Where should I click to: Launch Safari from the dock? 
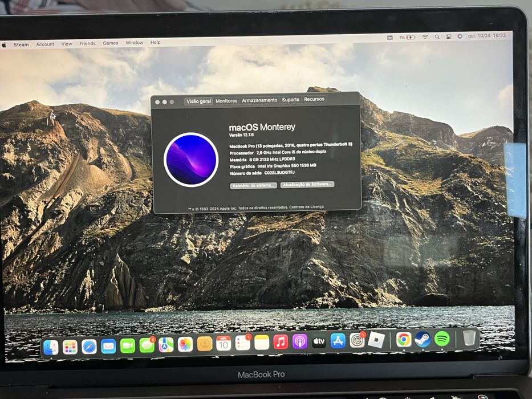pyautogui.click(x=89, y=347)
